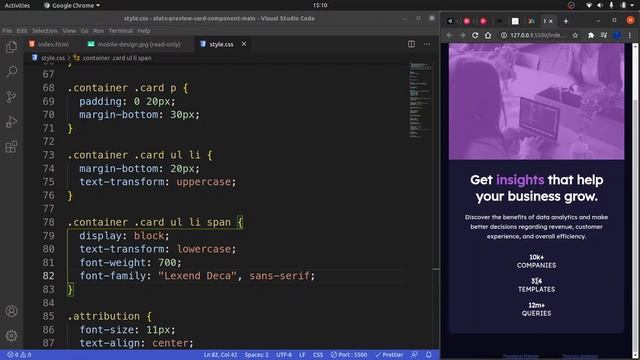Open the View menu
The height and width of the screenshot is (360, 640).
69,31
